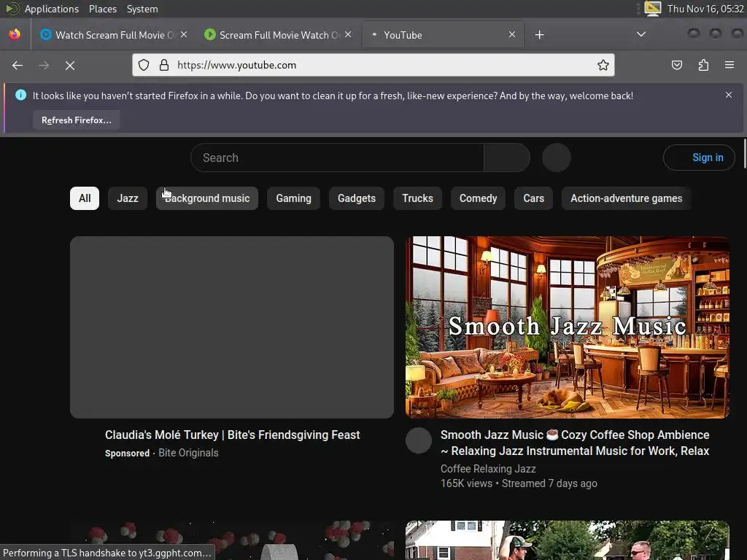Click the Thu Nov 16 clock

[705, 9]
